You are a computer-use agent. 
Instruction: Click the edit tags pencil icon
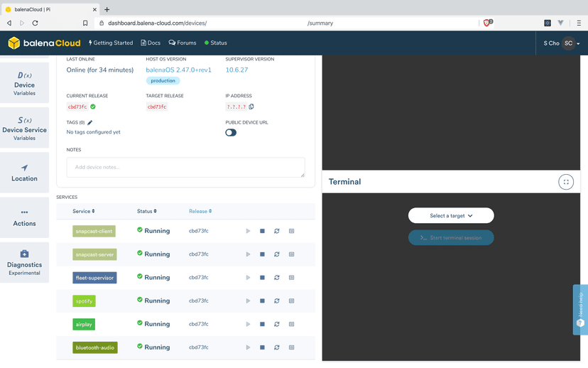pyautogui.click(x=90, y=123)
